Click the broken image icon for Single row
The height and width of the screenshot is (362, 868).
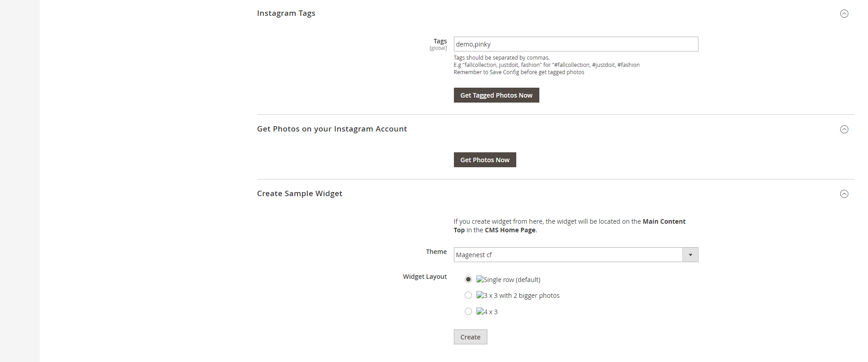pyautogui.click(x=480, y=279)
